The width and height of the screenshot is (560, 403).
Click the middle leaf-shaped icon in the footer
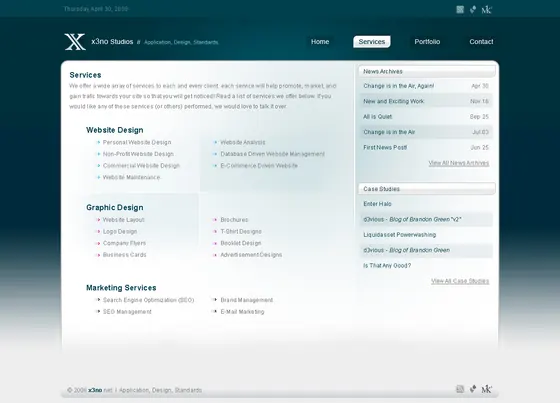pos(473,389)
